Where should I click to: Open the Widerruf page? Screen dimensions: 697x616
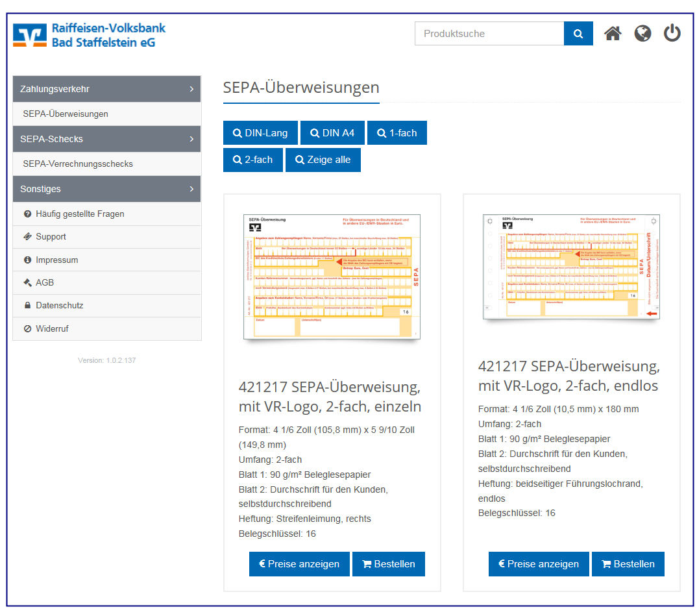tap(106, 329)
